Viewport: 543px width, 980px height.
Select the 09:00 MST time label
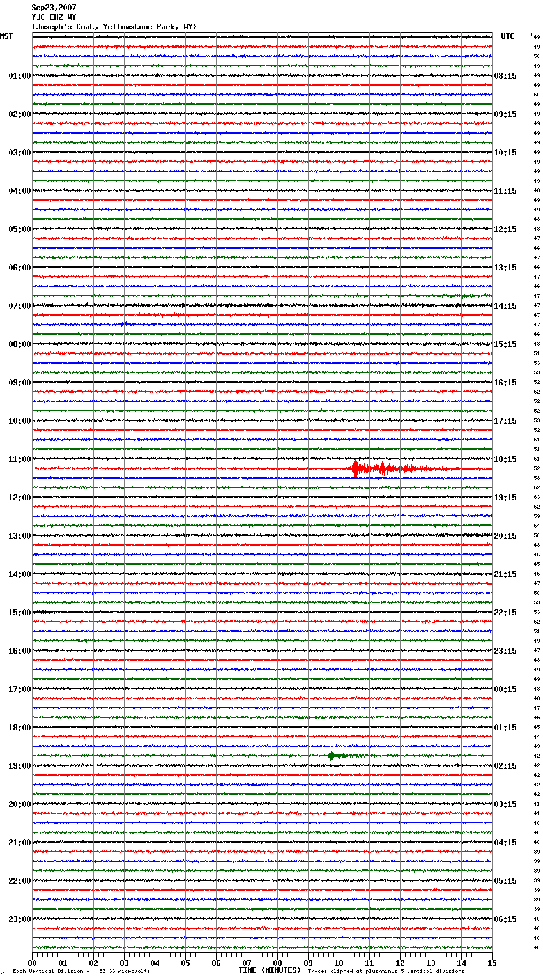(x=20, y=383)
